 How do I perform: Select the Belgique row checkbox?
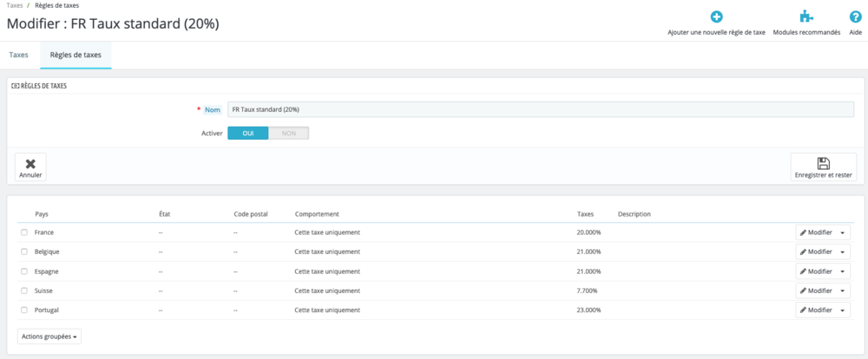(x=24, y=251)
